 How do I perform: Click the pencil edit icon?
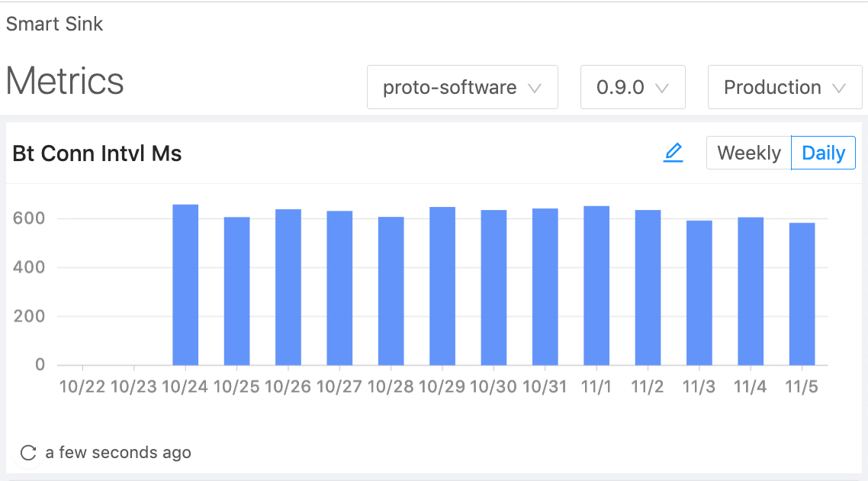(x=673, y=153)
